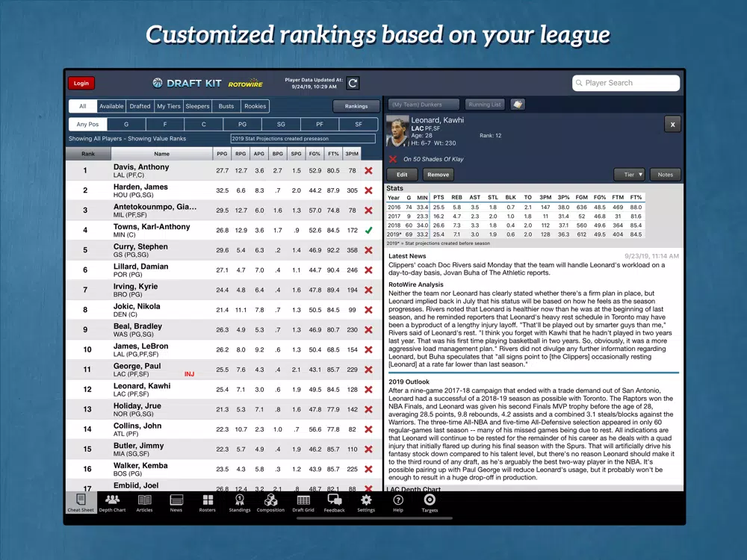Toggle drafted mark for Antetokounmpo row
The height and width of the screenshot is (560, 747).
click(x=369, y=211)
